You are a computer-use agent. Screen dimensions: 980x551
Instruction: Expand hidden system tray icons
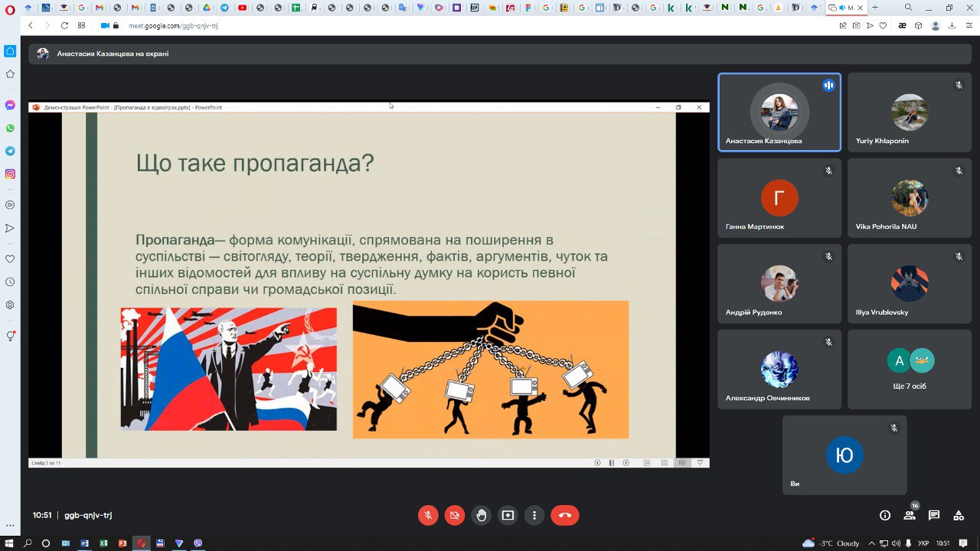(x=871, y=543)
